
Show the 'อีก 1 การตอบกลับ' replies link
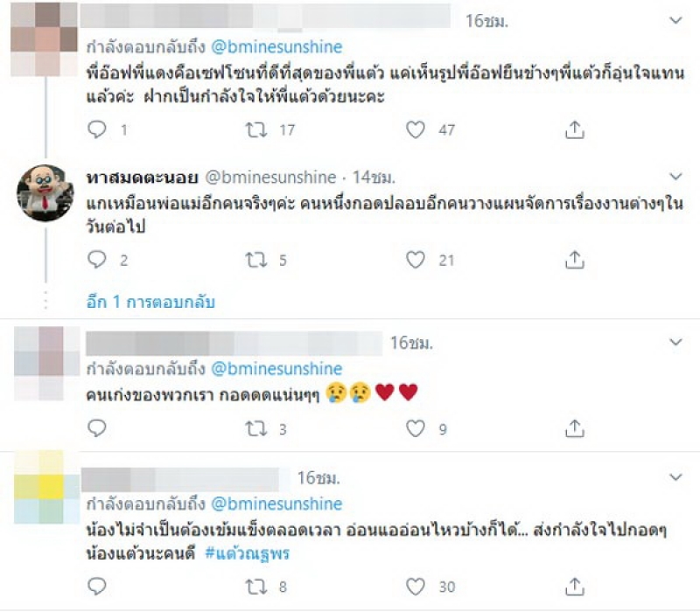(150, 302)
